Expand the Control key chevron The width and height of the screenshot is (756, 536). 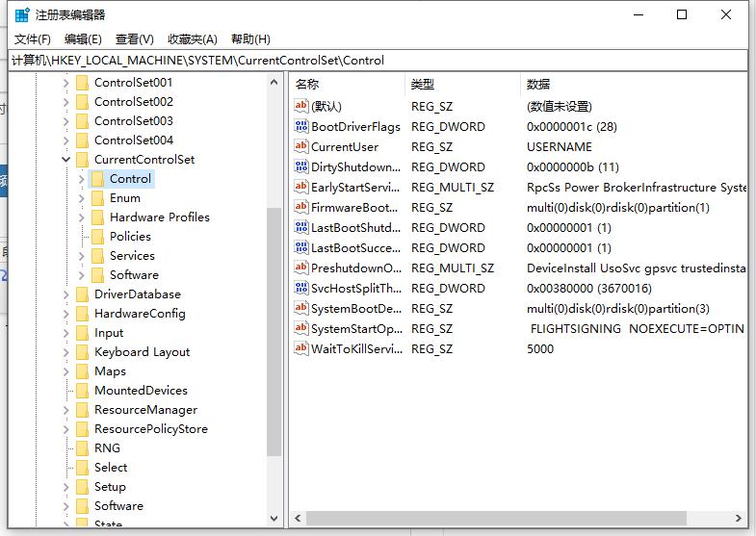click(82, 179)
